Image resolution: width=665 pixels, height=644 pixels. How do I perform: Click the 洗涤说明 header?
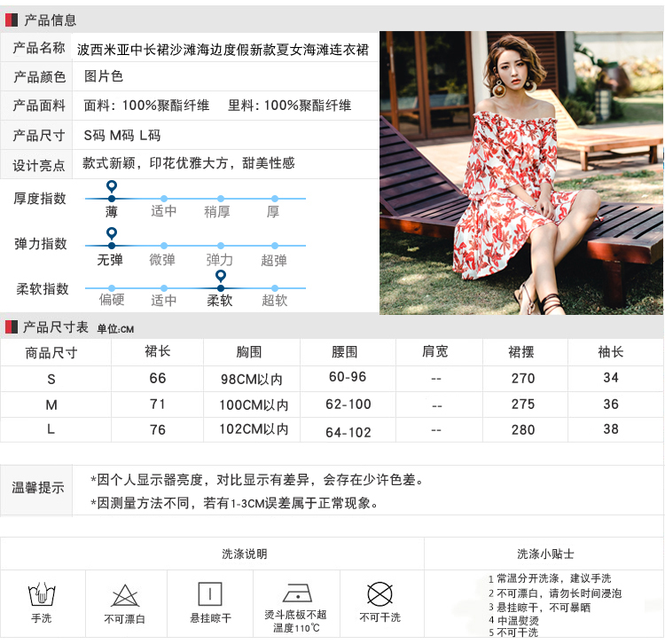(244, 554)
